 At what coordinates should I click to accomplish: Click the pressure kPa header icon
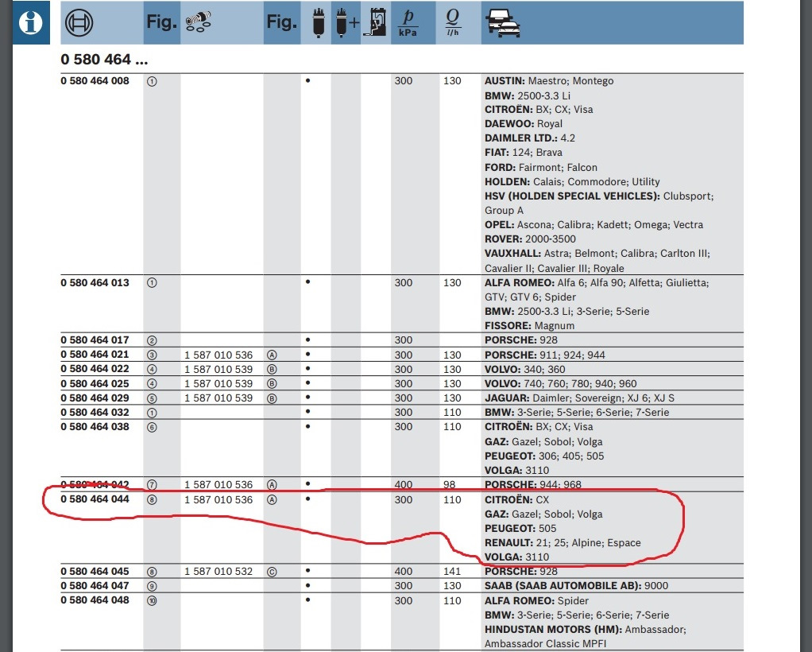(408, 23)
